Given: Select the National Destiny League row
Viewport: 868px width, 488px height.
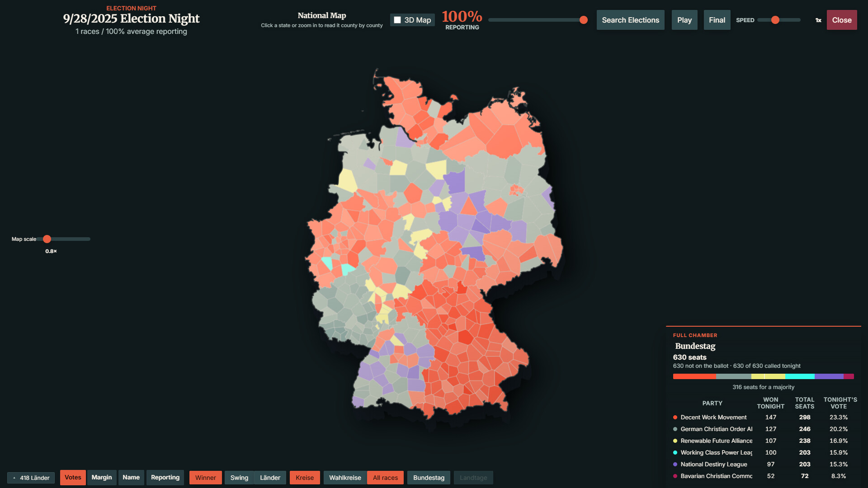Looking at the screenshot, I should pyautogui.click(x=763, y=465).
